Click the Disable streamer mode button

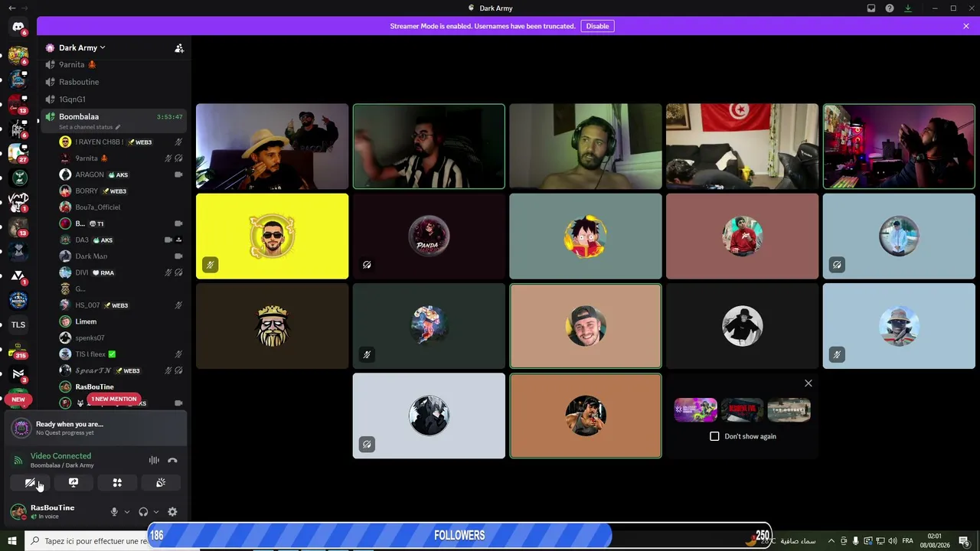click(x=597, y=26)
